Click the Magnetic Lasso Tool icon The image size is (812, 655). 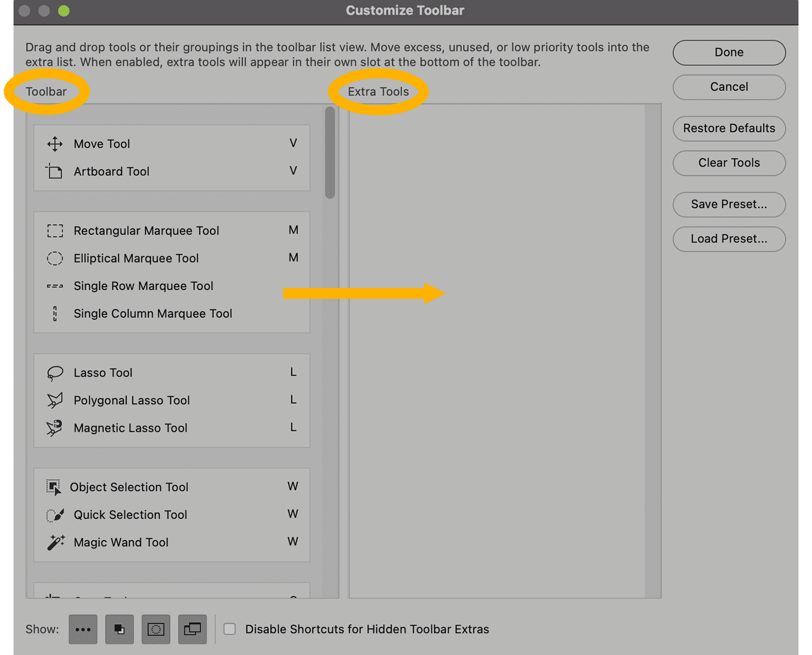pos(55,428)
